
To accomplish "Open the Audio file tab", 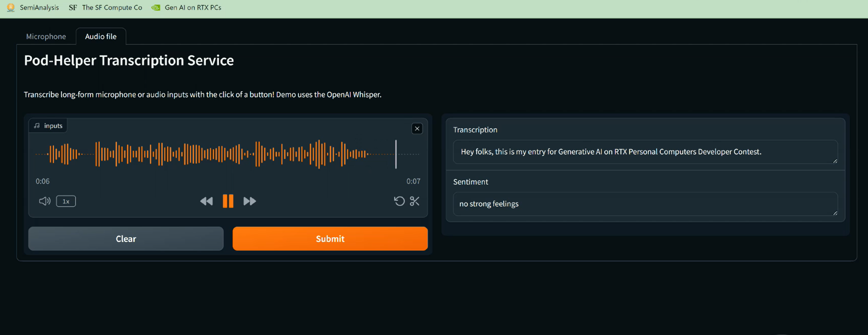I will [x=101, y=36].
